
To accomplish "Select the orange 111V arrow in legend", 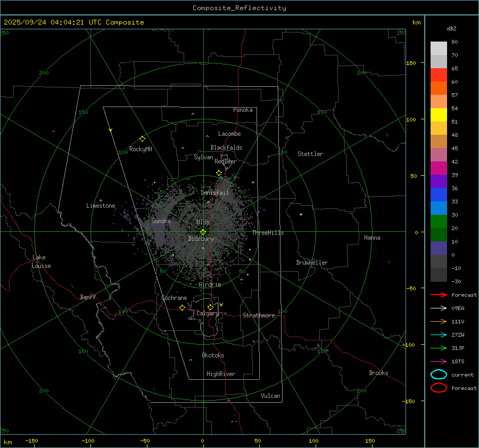I will point(438,321).
